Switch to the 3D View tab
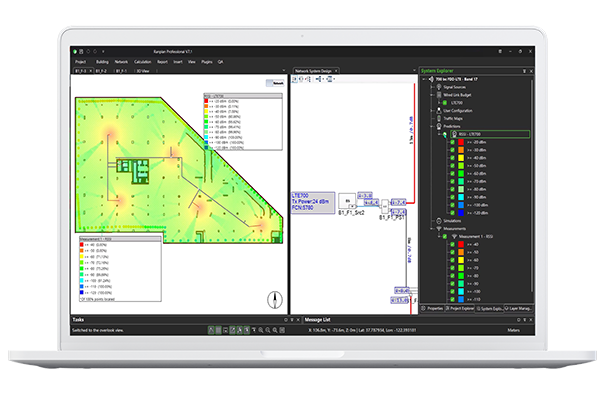Viewport: 604px width, 394px height. [143, 71]
